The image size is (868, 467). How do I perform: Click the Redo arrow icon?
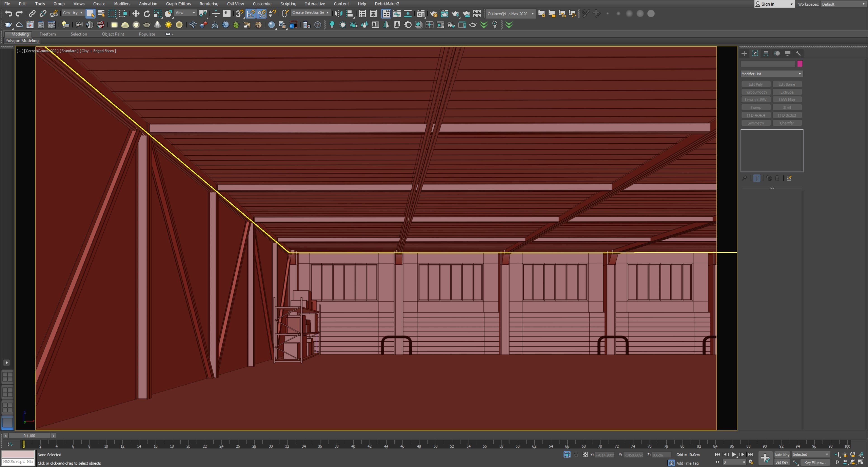(x=19, y=14)
